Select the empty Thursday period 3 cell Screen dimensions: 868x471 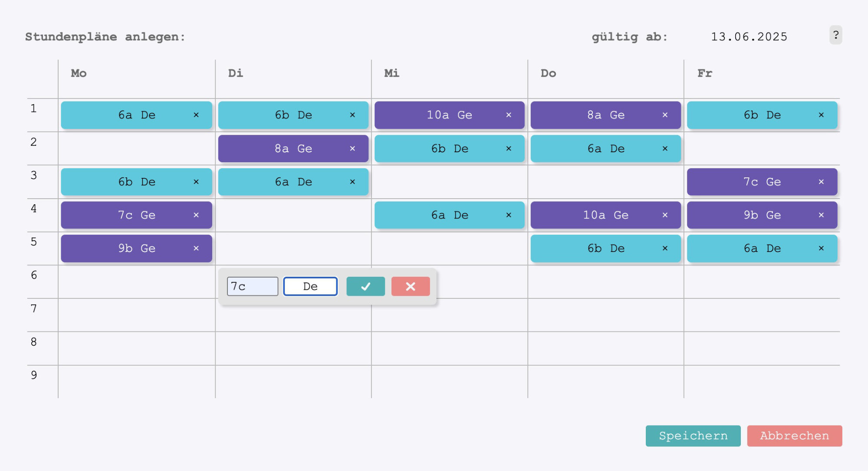coord(605,182)
